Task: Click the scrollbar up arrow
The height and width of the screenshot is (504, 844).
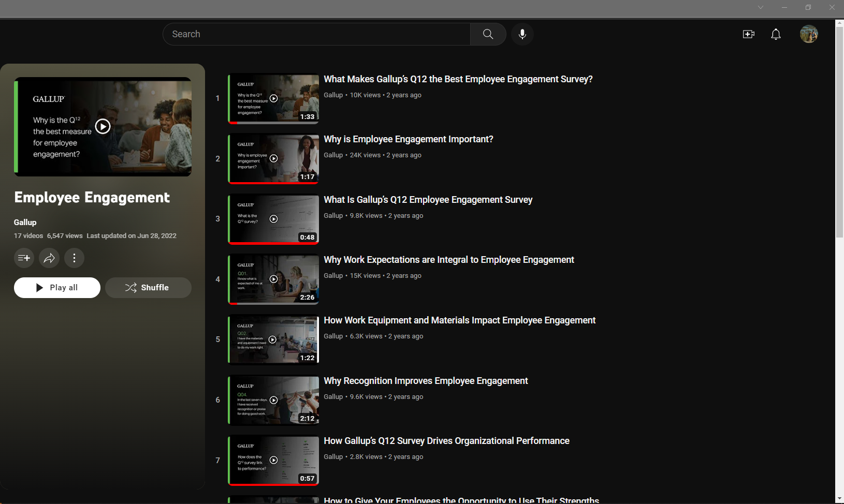Action: (839, 23)
